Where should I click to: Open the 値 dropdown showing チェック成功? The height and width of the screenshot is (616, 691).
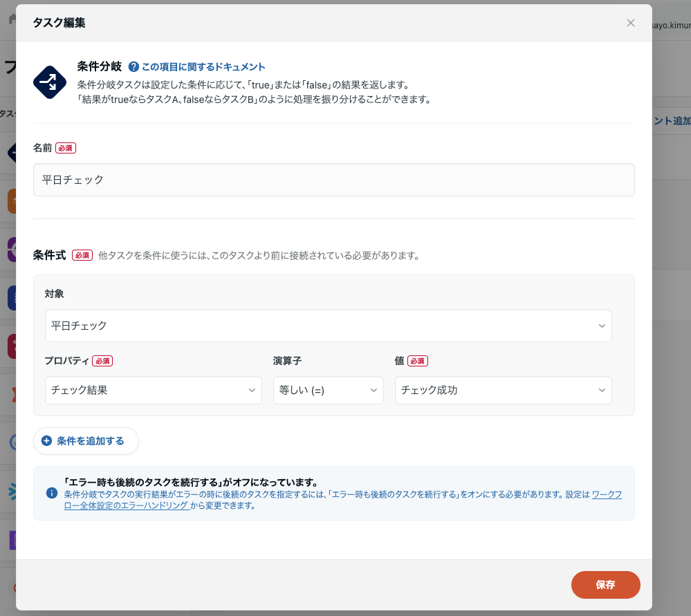pos(503,390)
